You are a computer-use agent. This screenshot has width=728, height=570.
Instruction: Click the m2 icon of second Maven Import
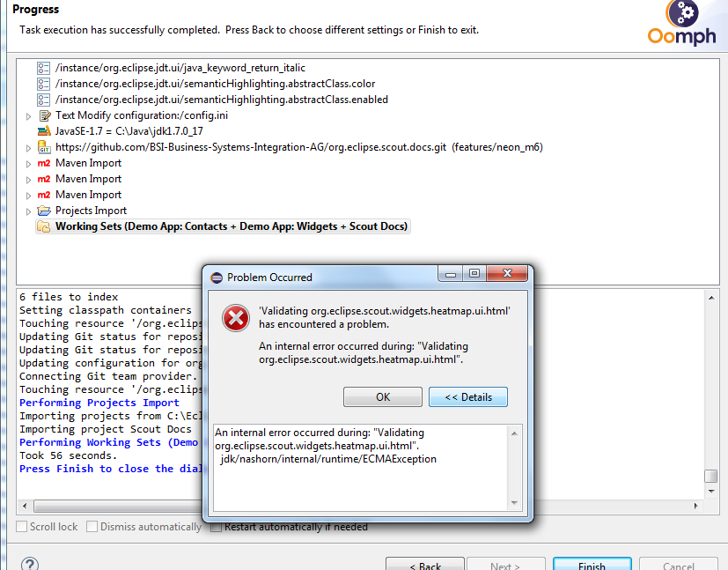(44, 179)
